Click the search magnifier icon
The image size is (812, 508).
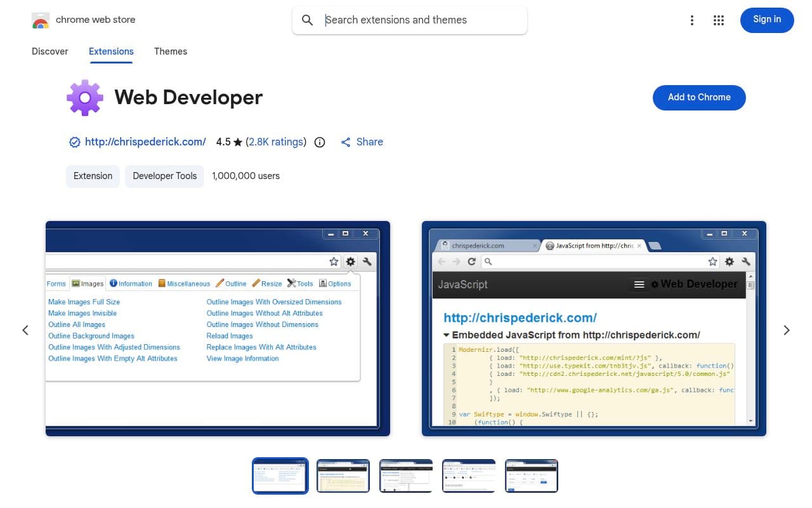pos(307,20)
